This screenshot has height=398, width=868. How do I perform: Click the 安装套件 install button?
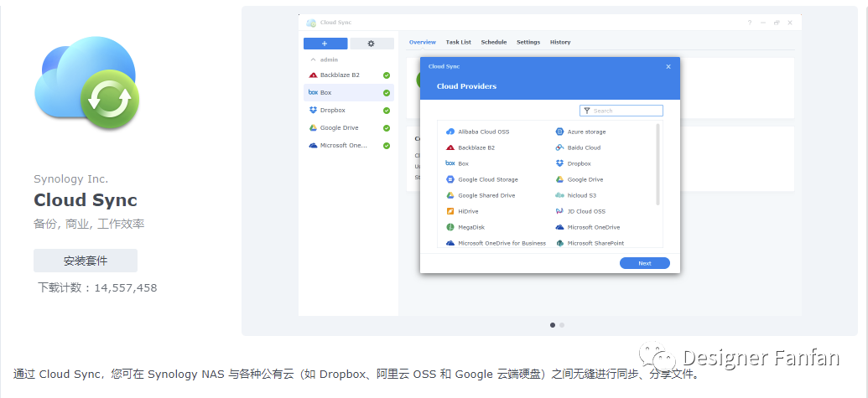click(x=86, y=261)
